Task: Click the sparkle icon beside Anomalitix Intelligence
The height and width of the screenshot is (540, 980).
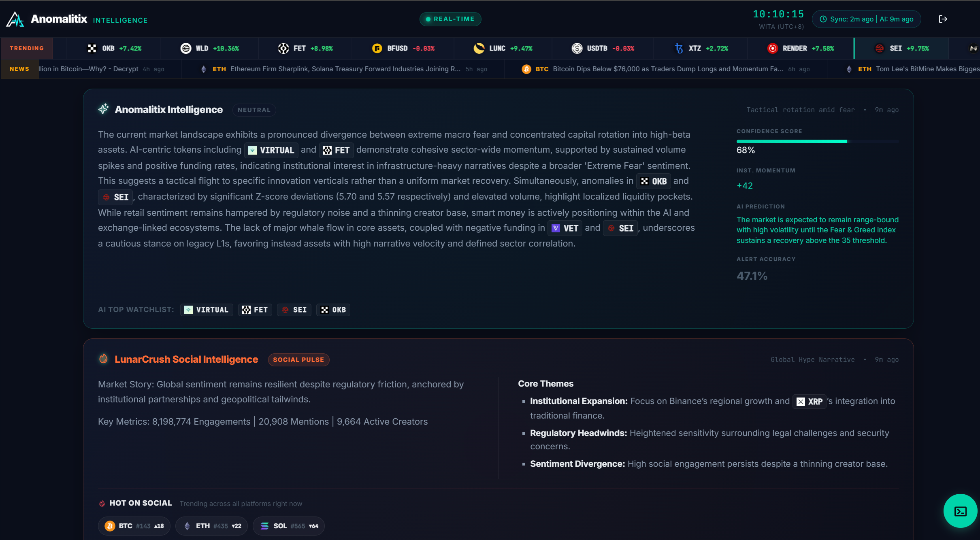Action: 104,109
